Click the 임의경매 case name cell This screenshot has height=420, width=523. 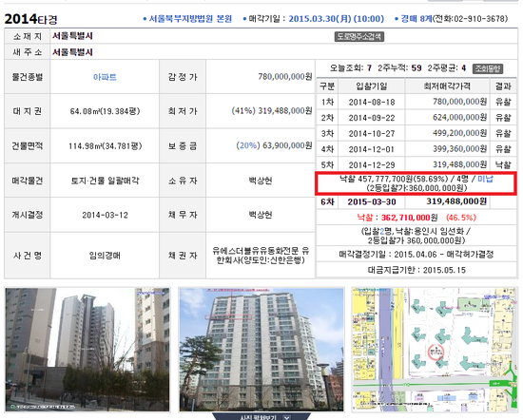point(105,256)
